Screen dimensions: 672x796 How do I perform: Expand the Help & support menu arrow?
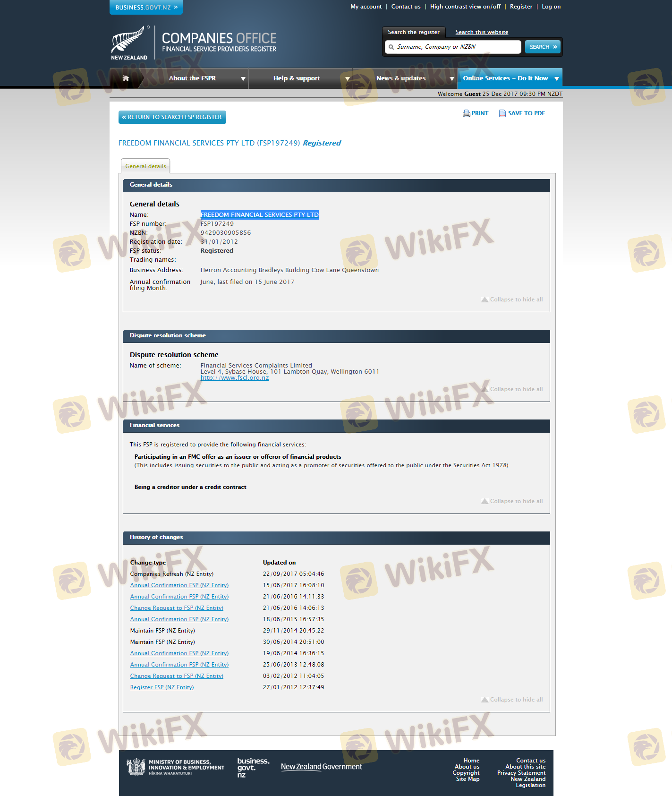point(348,79)
